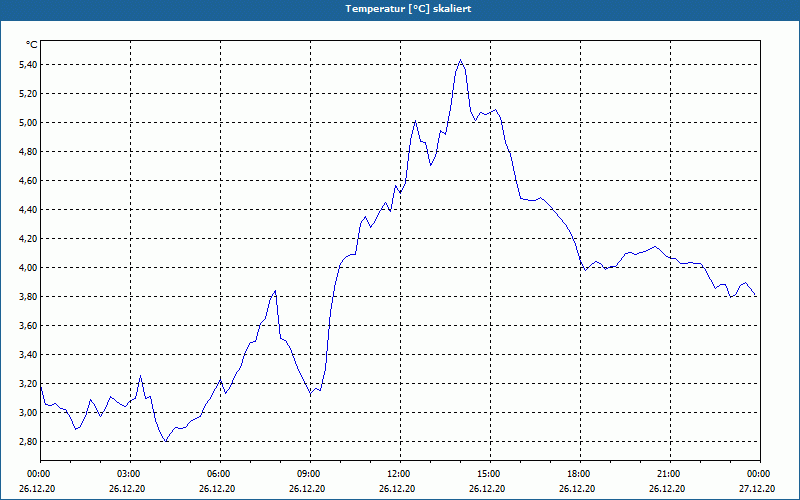Select the '27.12.20' date label

[757, 489]
